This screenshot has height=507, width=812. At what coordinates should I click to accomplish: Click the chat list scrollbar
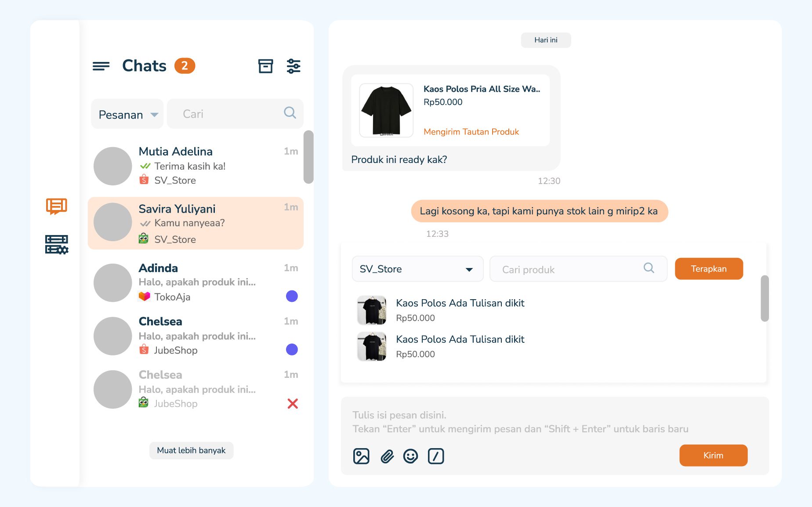pos(308,157)
